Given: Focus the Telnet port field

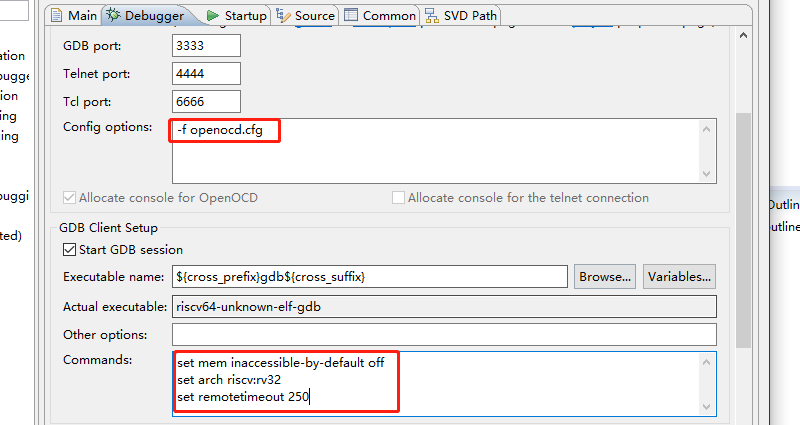Looking at the screenshot, I should pyautogui.click(x=207, y=74).
